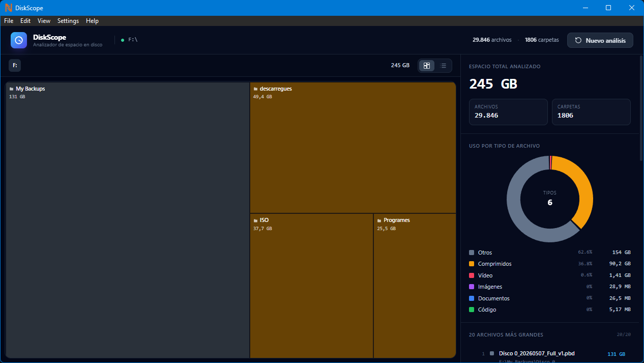Open the View menu
The width and height of the screenshot is (644, 363).
[44, 21]
